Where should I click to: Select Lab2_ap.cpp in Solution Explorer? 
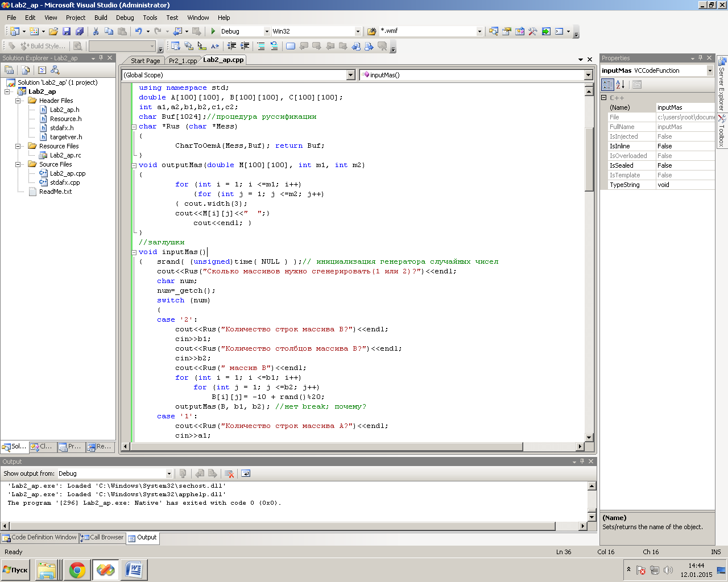click(68, 173)
